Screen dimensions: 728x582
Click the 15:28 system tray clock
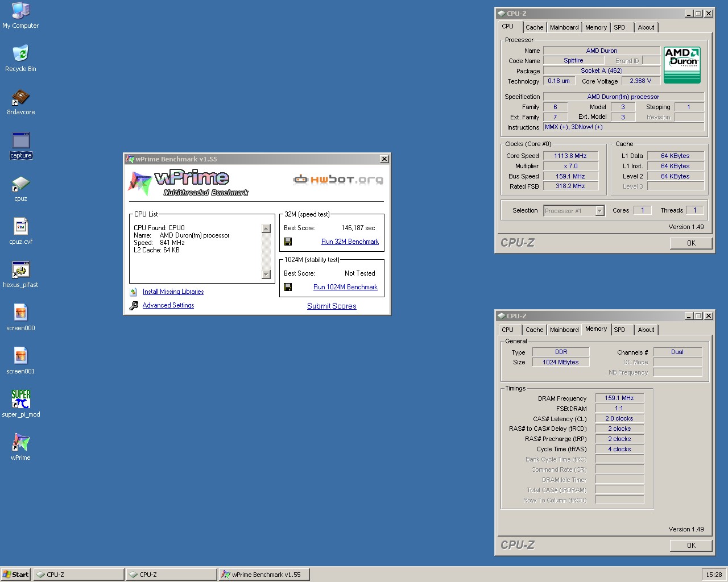(x=714, y=575)
